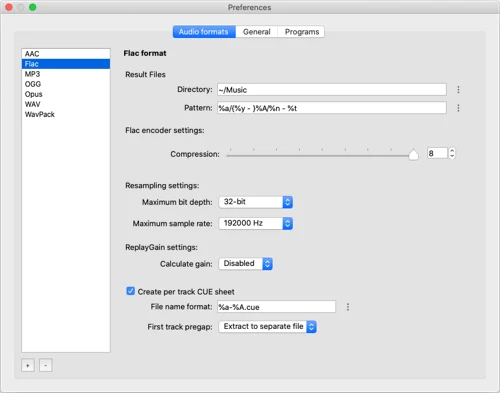Open the Maximum sample rate dropdown
Viewport: 500px width, 393px height.
(x=256, y=223)
